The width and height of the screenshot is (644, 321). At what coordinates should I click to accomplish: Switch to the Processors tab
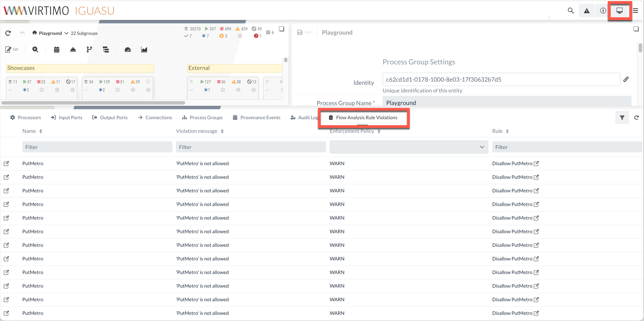26,118
